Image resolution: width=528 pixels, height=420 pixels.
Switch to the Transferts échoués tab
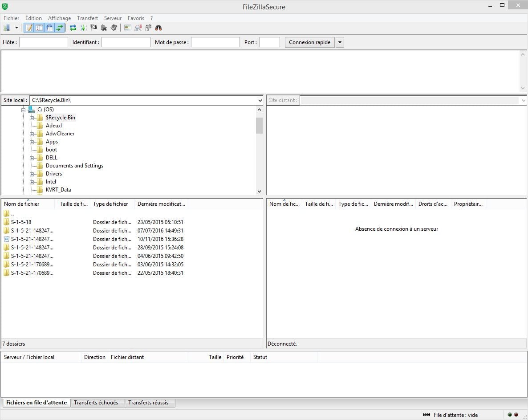tap(96, 403)
